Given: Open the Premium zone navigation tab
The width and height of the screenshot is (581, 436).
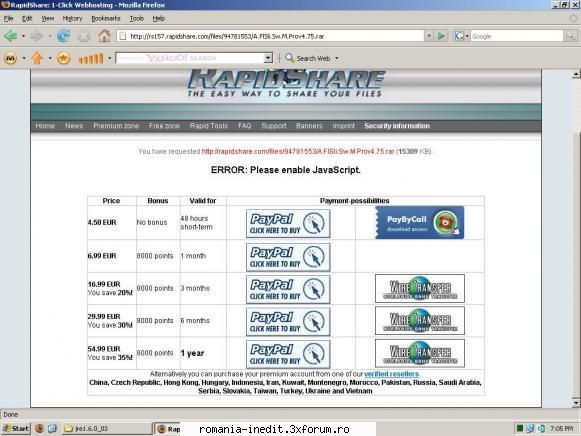Looking at the screenshot, I should pos(116,126).
